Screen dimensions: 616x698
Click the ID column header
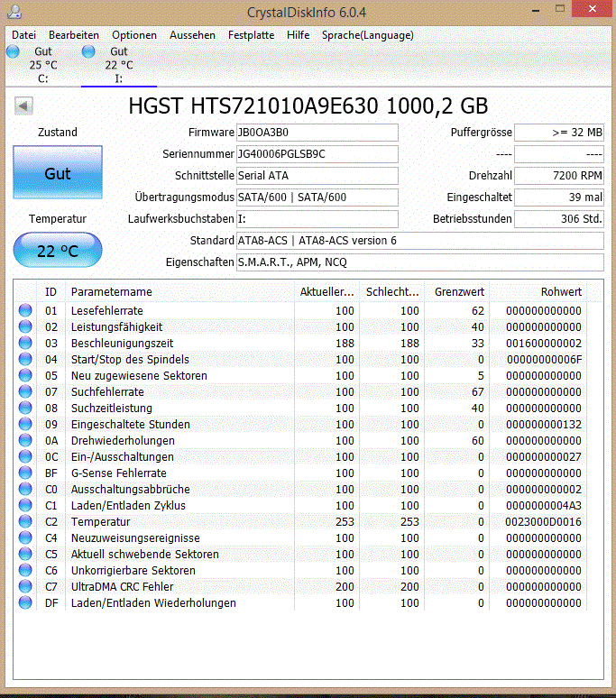[x=51, y=292]
